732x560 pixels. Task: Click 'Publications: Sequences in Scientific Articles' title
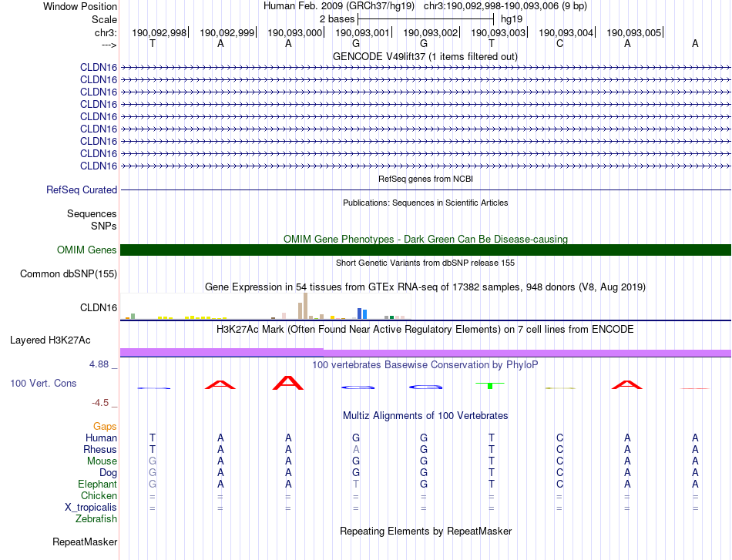click(425, 203)
